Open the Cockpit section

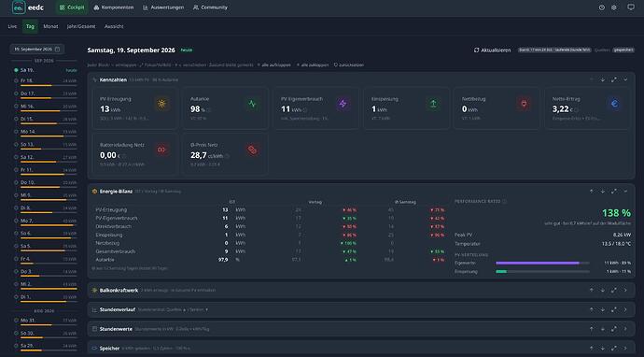tap(72, 7)
